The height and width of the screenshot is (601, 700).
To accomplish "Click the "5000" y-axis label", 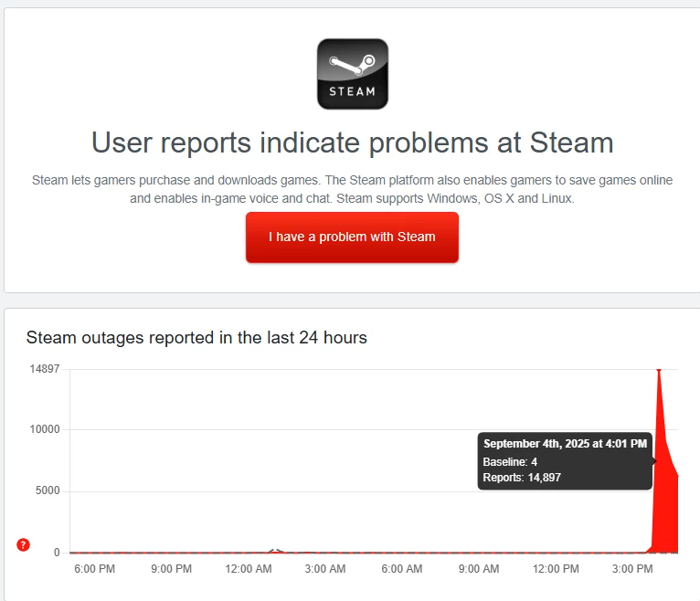I will pos(48,490).
